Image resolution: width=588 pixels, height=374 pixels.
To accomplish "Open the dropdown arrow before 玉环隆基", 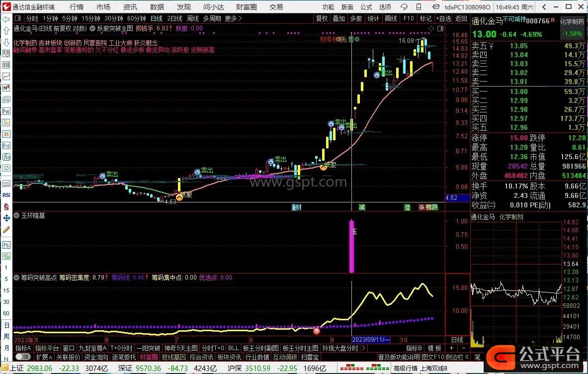I will click(16, 215).
